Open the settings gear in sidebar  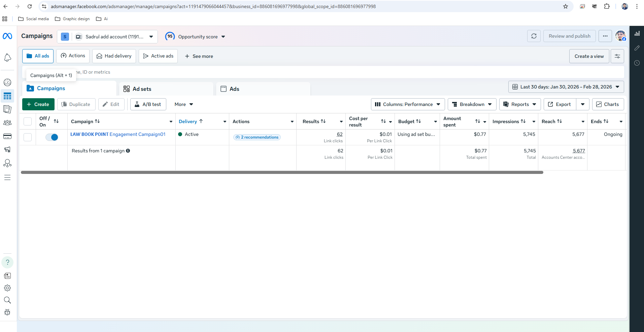coord(7,288)
